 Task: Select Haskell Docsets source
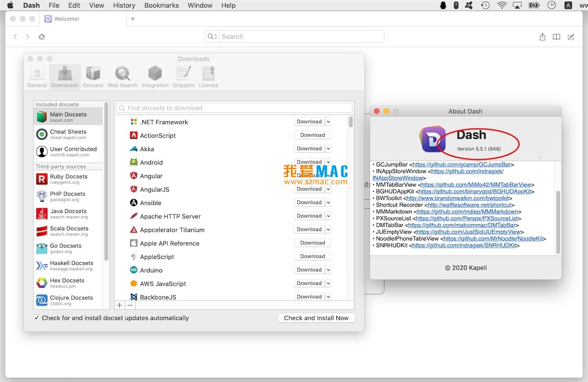(x=68, y=266)
